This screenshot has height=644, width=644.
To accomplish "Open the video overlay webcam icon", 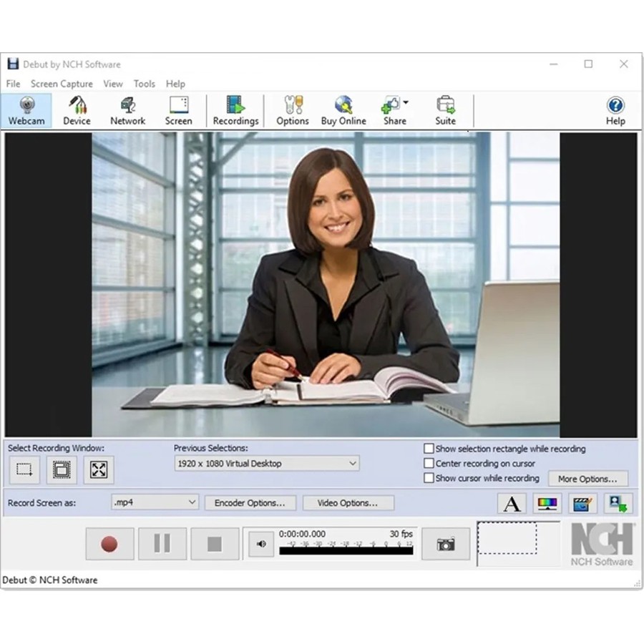I will [618, 504].
